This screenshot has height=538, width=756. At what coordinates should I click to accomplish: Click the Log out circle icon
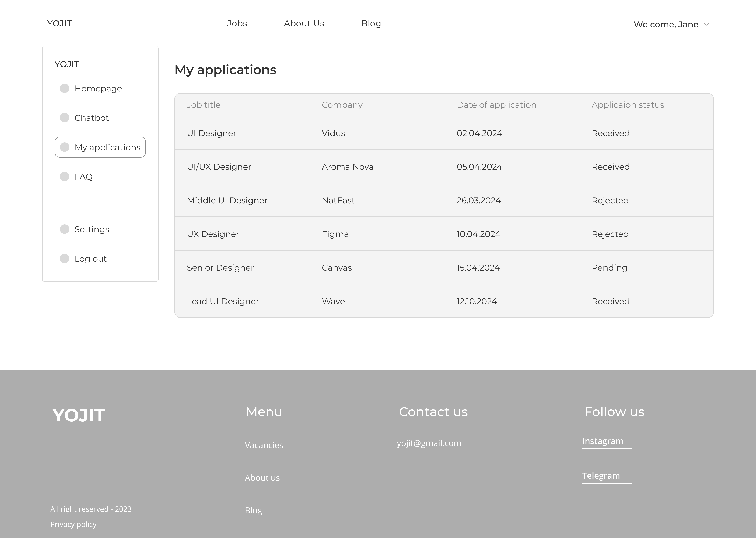click(65, 259)
